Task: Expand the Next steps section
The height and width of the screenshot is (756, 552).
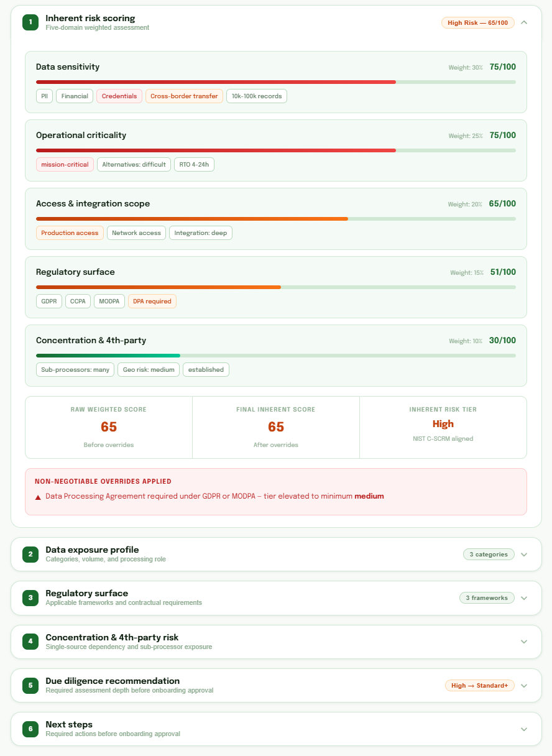Action: (x=524, y=729)
